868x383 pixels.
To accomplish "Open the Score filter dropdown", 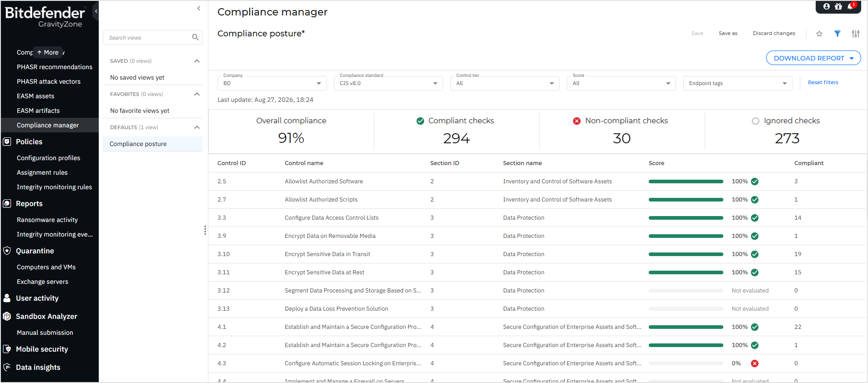I will pos(621,83).
